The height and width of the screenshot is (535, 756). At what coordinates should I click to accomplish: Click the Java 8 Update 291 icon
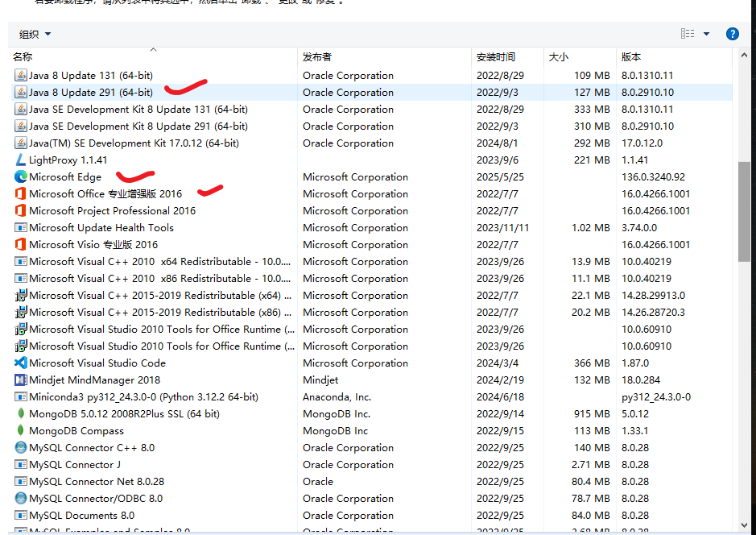click(x=20, y=92)
